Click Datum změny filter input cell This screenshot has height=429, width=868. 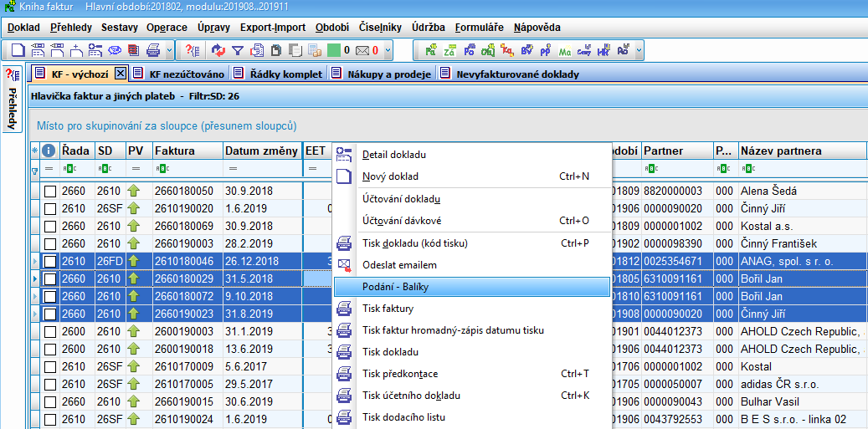click(263, 169)
